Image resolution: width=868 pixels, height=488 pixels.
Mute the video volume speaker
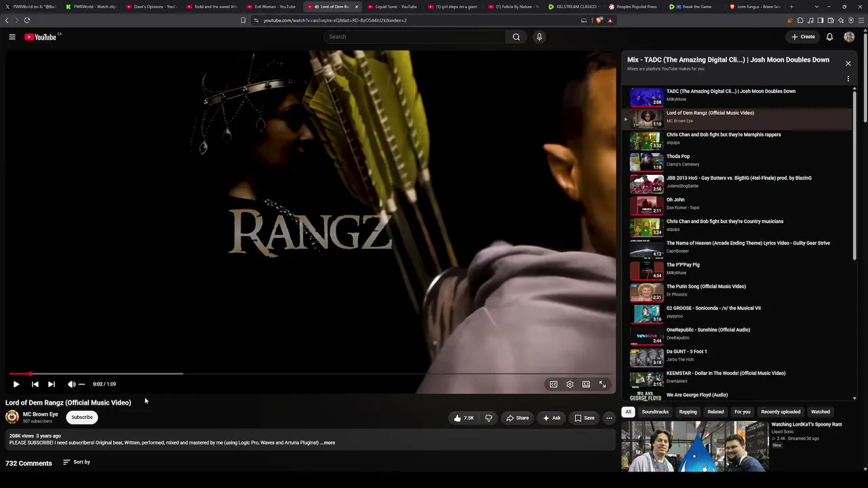pyautogui.click(x=71, y=384)
